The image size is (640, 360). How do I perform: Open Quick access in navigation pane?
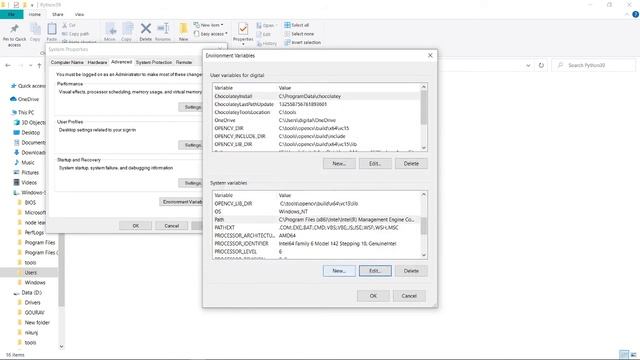coord(28,86)
